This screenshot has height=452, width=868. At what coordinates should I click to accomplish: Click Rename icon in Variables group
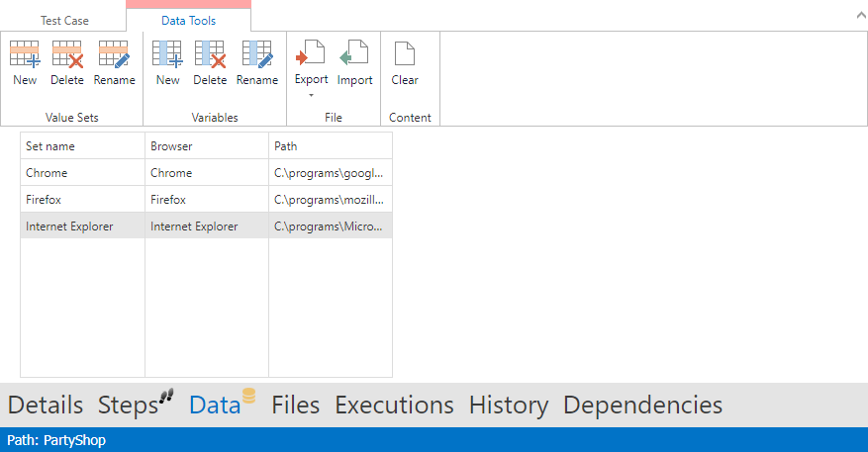[256, 54]
